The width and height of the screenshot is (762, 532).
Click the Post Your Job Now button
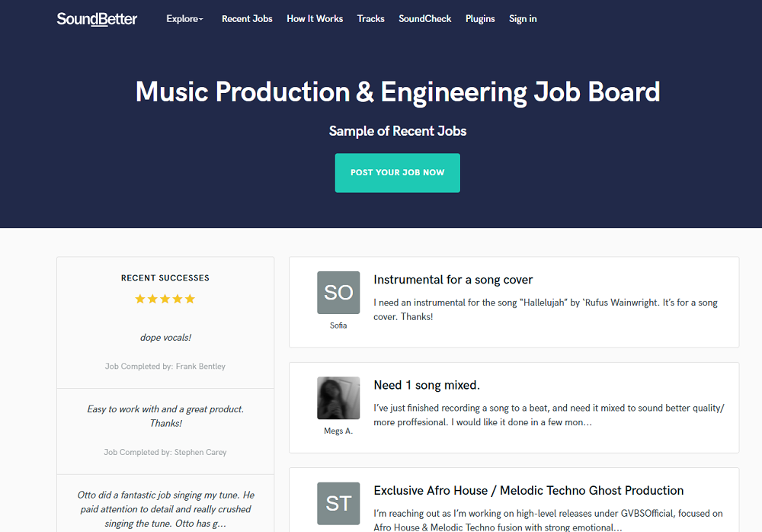point(398,172)
